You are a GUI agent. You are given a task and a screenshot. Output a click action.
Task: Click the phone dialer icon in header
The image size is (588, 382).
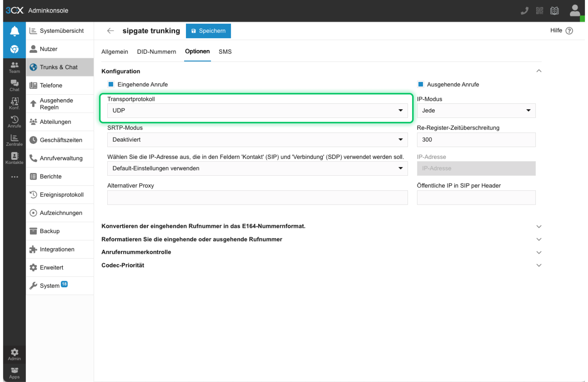pyautogui.click(x=524, y=11)
